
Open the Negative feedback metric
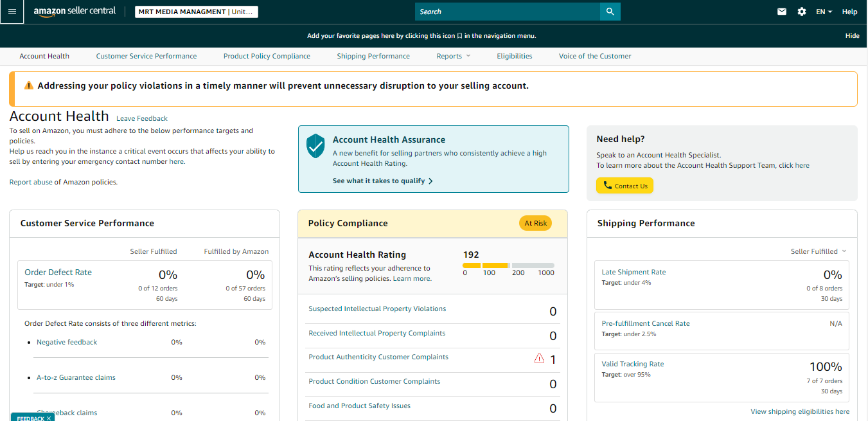click(x=67, y=342)
